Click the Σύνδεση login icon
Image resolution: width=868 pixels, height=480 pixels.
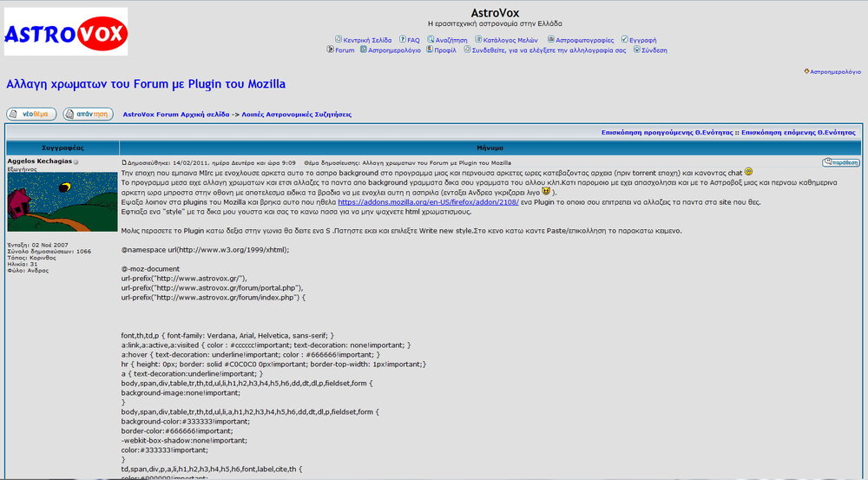coord(636,49)
